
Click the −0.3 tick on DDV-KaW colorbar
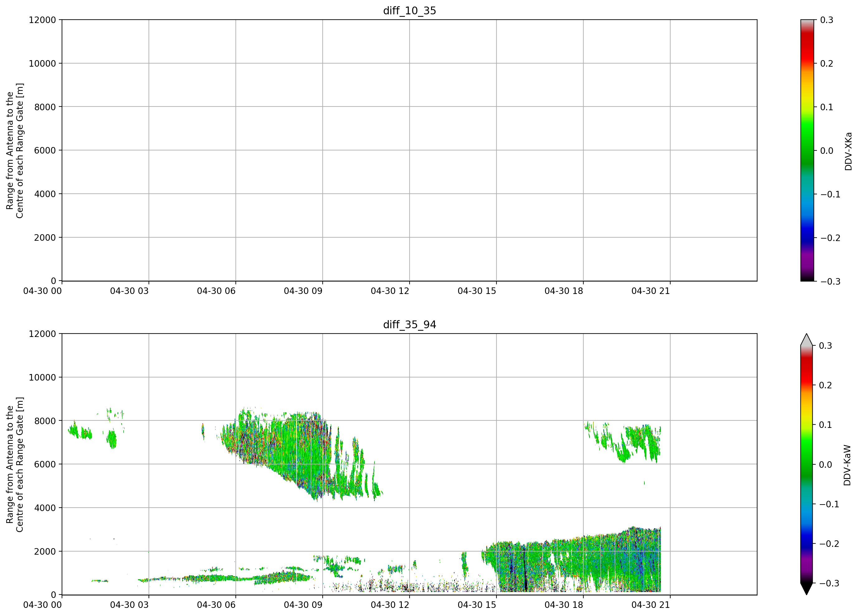(829, 583)
